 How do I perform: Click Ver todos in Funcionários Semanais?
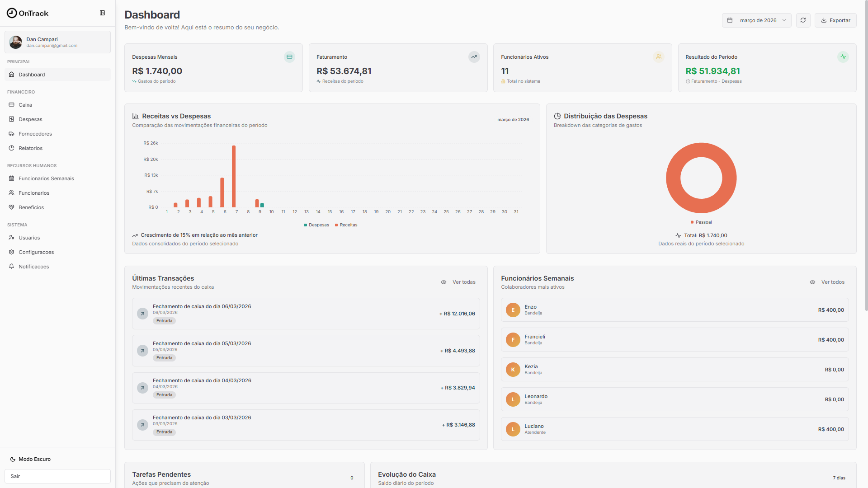[833, 282]
